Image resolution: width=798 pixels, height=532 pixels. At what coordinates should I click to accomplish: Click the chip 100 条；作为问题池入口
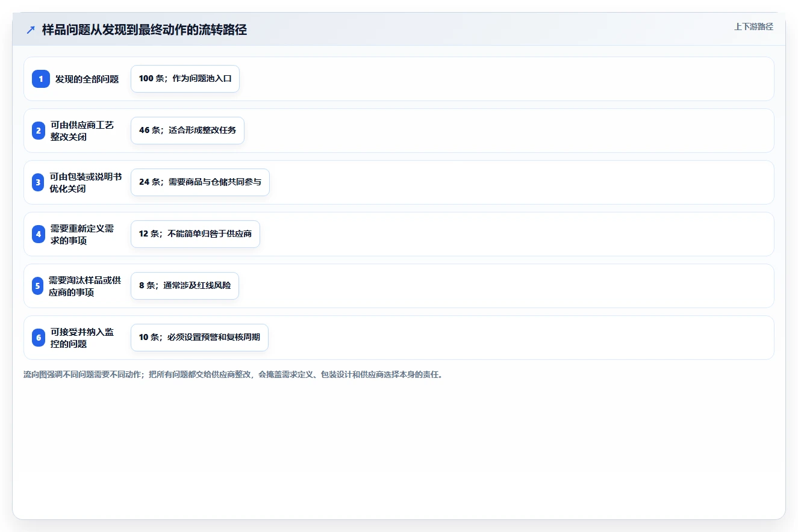coord(185,79)
